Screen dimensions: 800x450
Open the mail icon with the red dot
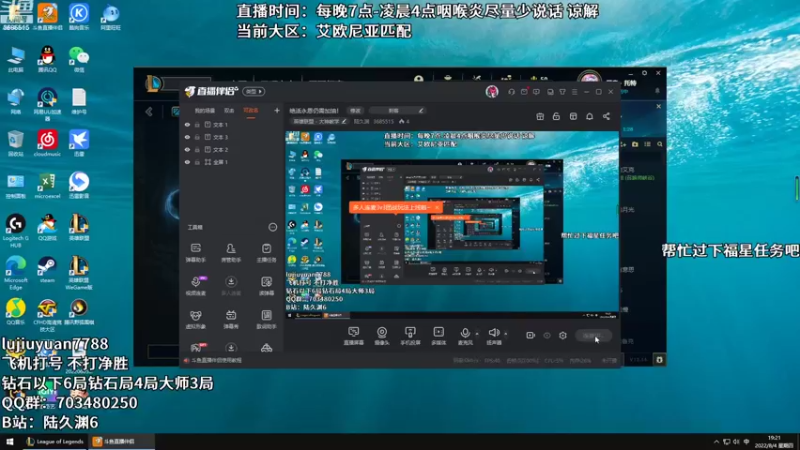[524, 92]
